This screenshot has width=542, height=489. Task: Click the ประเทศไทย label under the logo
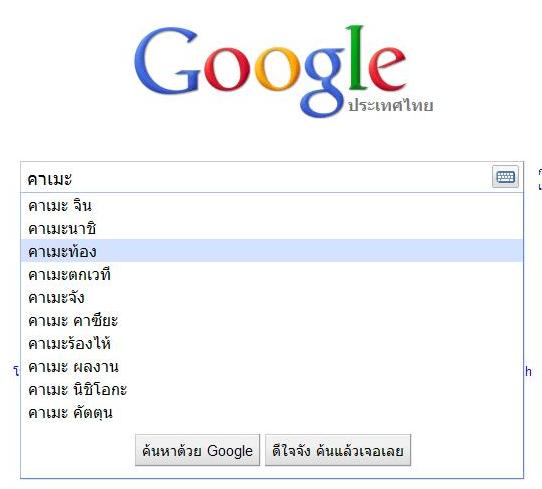point(390,105)
